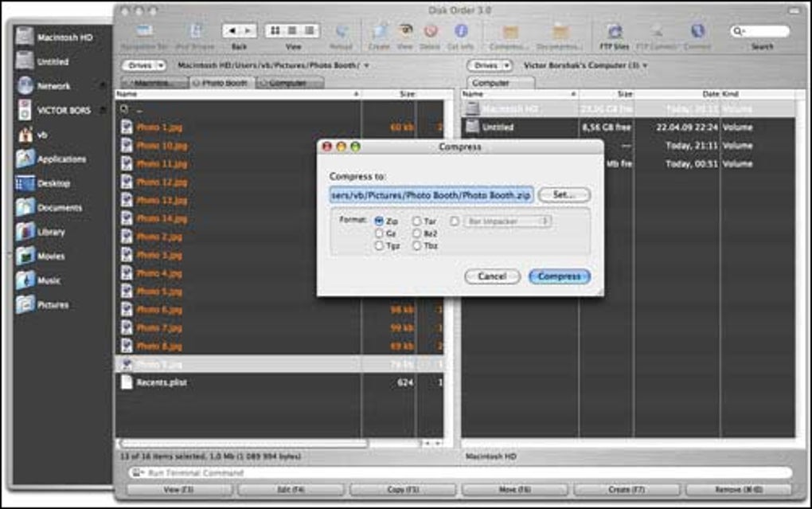Switch to column view mode
The height and width of the screenshot is (509, 812).
click(x=309, y=31)
